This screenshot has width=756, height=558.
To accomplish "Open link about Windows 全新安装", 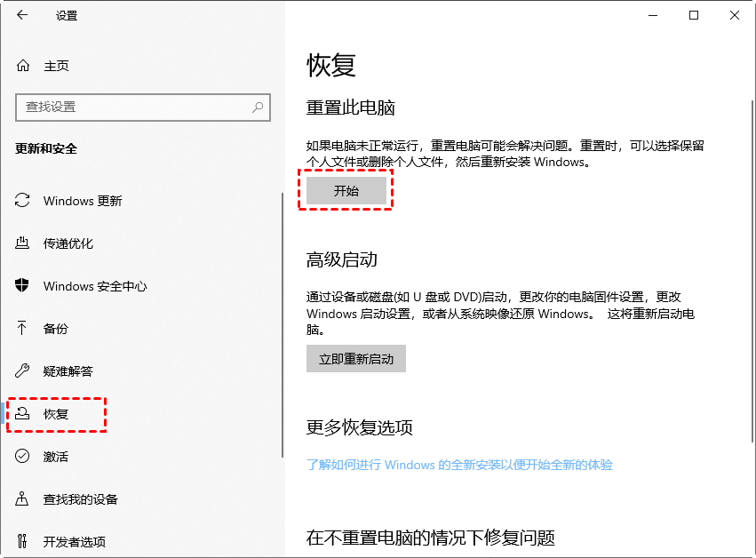I will 459,465.
